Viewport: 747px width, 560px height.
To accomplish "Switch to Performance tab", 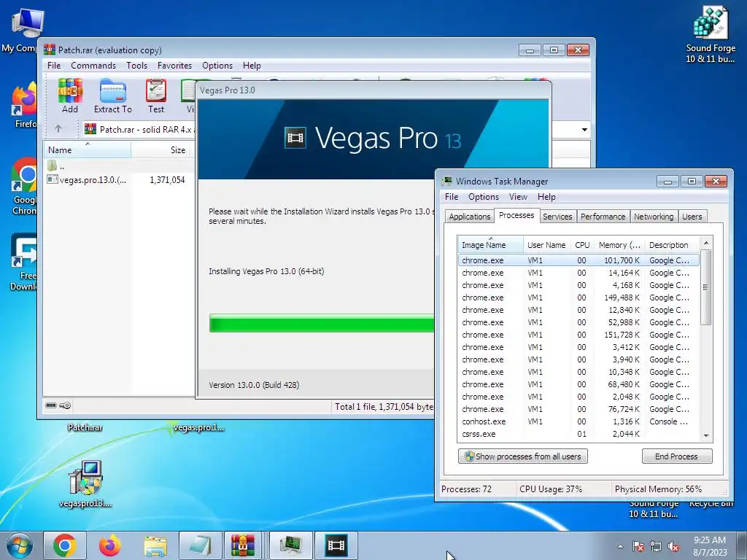I will pyautogui.click(x=603, y=216).
